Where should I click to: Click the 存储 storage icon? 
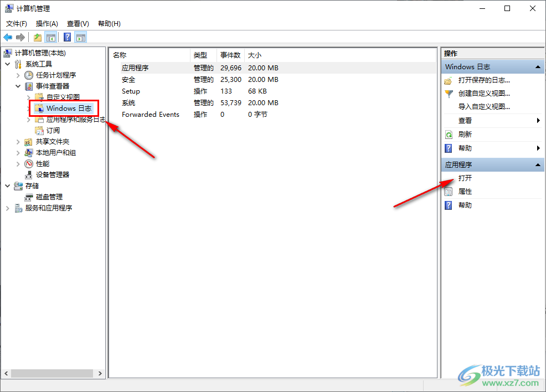coord(18,186)
